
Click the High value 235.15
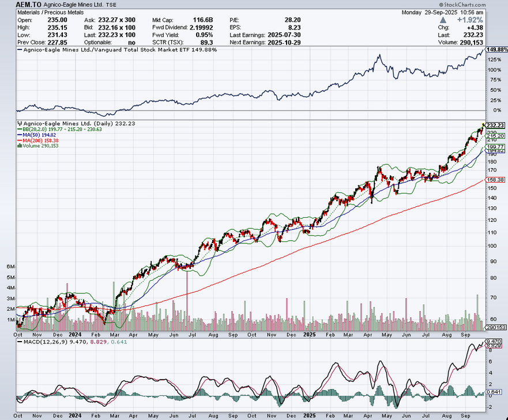click(x=57, y=28)
